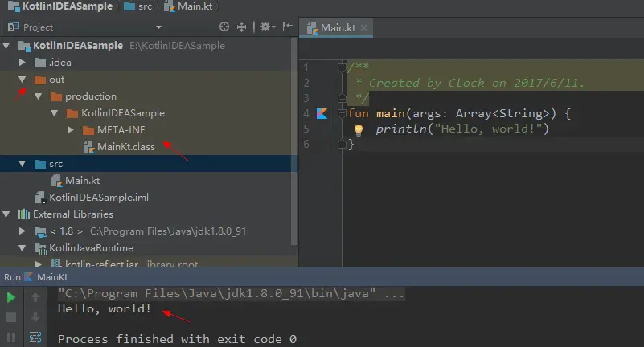The height and width of the screenshot is (347, 644).
Task: Select KotlinJavaRuntime library entry
Action: [148, 248]
